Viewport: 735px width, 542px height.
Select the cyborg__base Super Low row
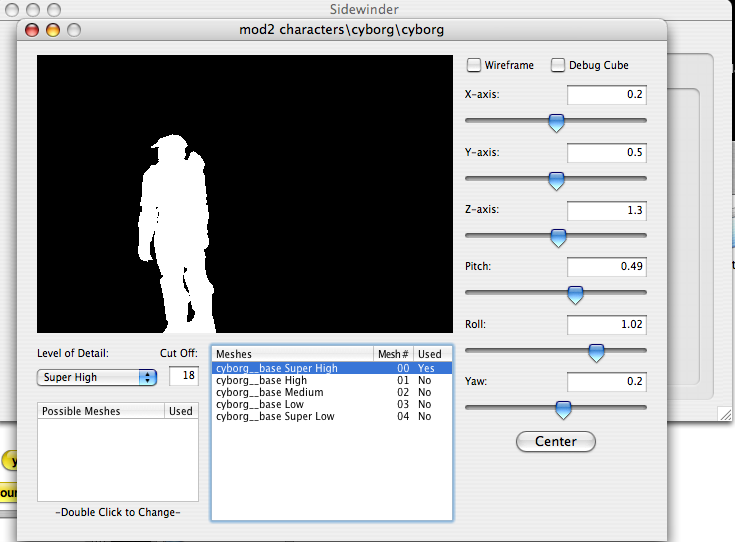(x=332, y=416)
